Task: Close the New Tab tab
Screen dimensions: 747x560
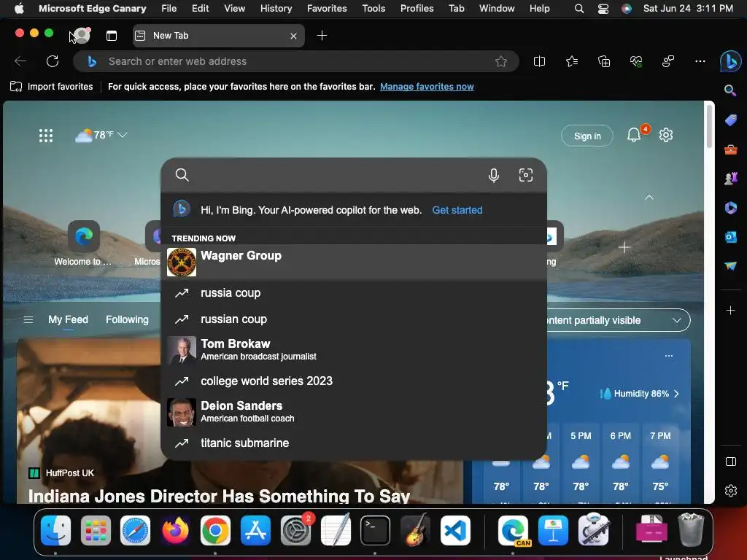Action: [293, 36]
